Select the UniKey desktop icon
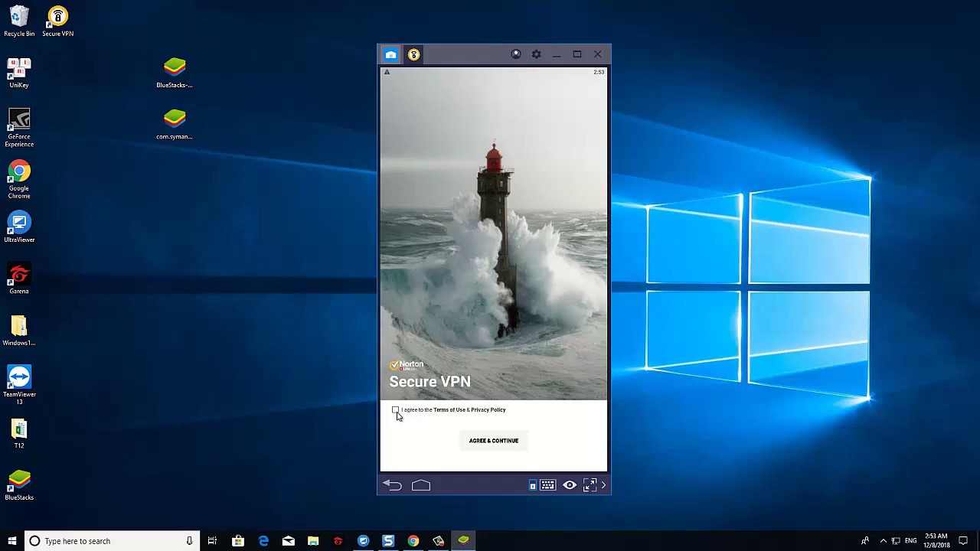 pos(19,73)
